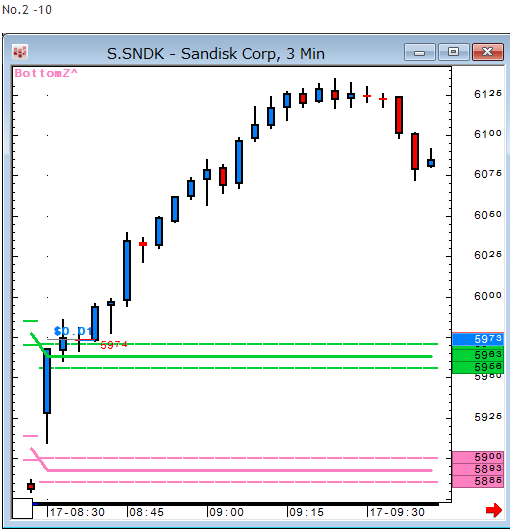Click the white box at chart bottom-left corner
513x532 pixels.
[22, 508]
